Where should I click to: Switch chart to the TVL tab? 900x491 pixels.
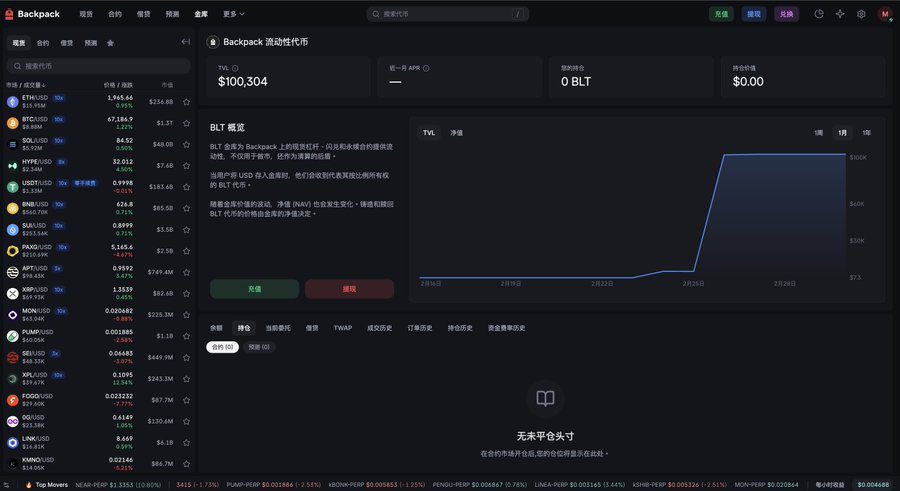coord(429,133)
